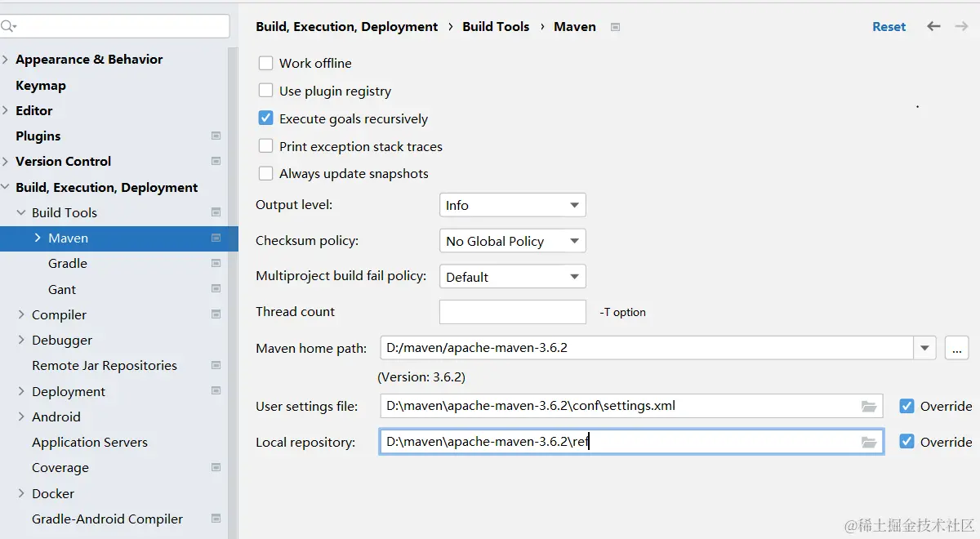Click project-level icon beside Gradle
The height and width of the screenshot is (539, 980).
point(216,263)
